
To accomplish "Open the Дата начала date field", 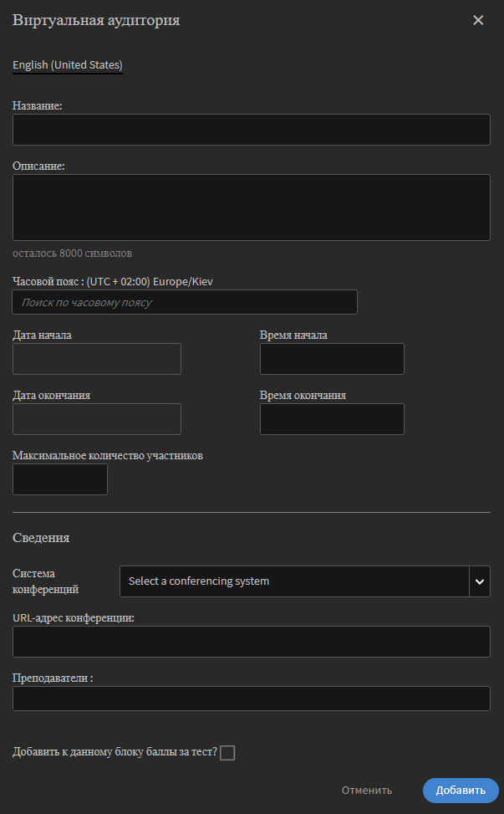I will point(97,358).
